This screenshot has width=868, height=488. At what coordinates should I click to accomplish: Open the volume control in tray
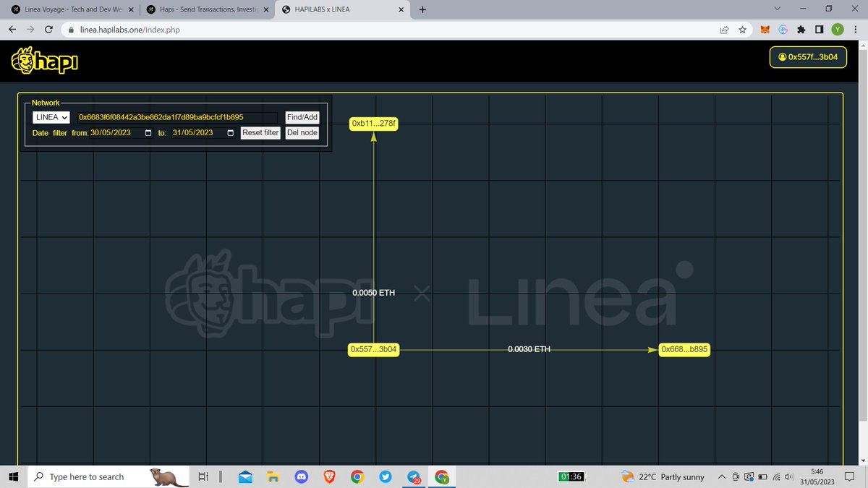click(x=789, y=477)
